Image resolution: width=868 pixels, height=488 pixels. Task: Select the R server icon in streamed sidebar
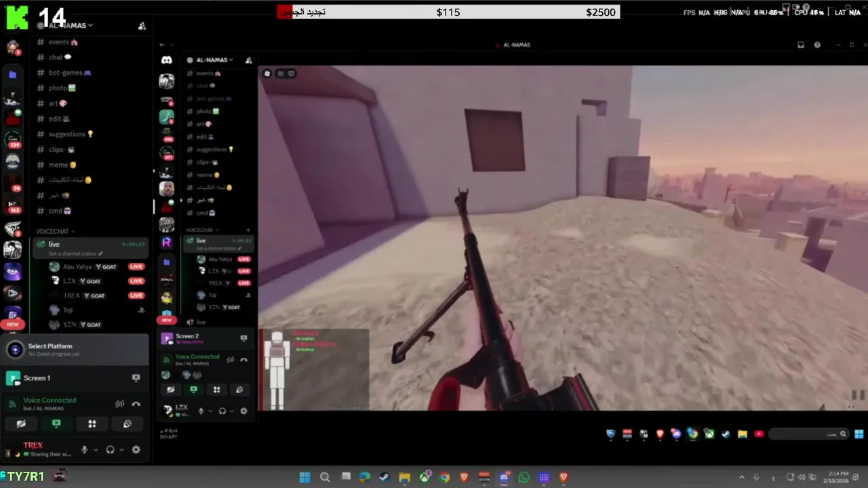click(166, 242)
